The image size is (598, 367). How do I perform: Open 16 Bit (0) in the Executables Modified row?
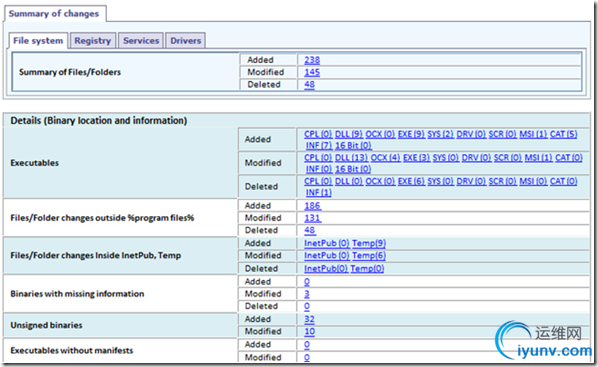[353, 169]
